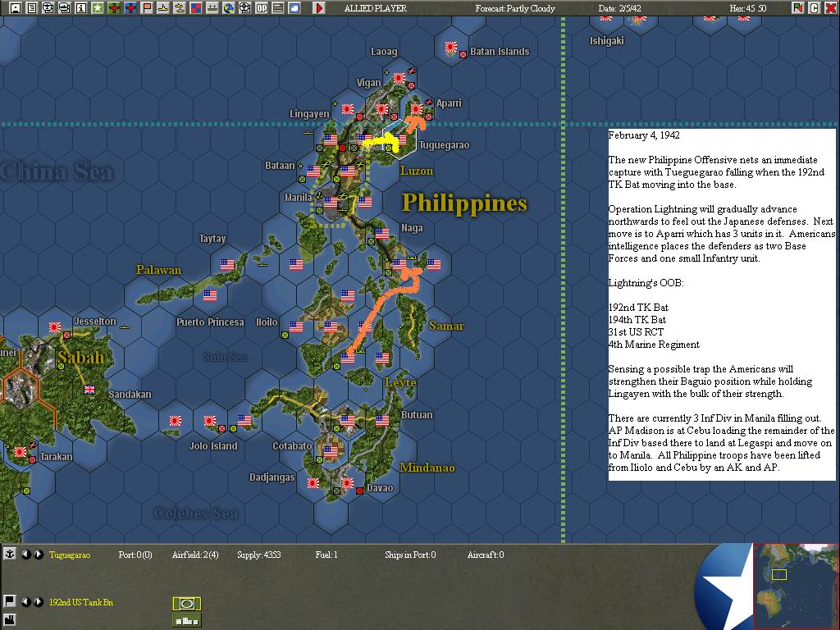Click the 192nd US Tank Bn unit name
Image resolution: width=840 pixels, height=630 pixels.
point(81,602)
